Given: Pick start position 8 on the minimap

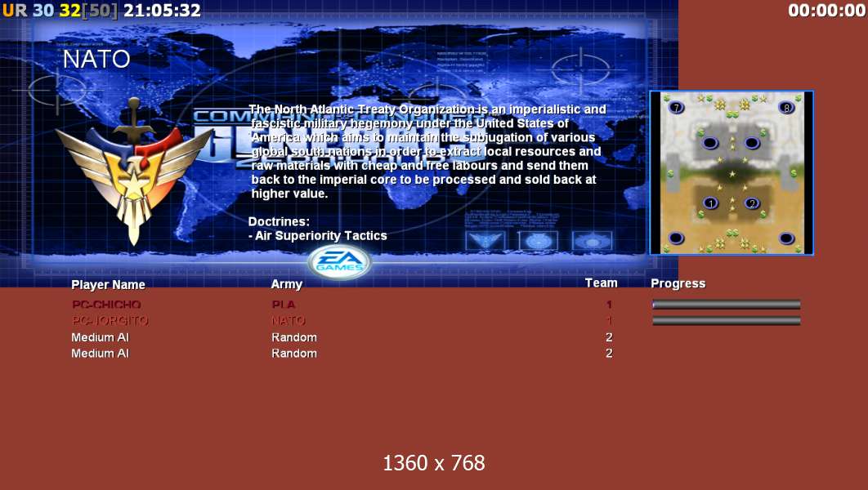Looking at the screenshot, I should click(x=786, y=107).
